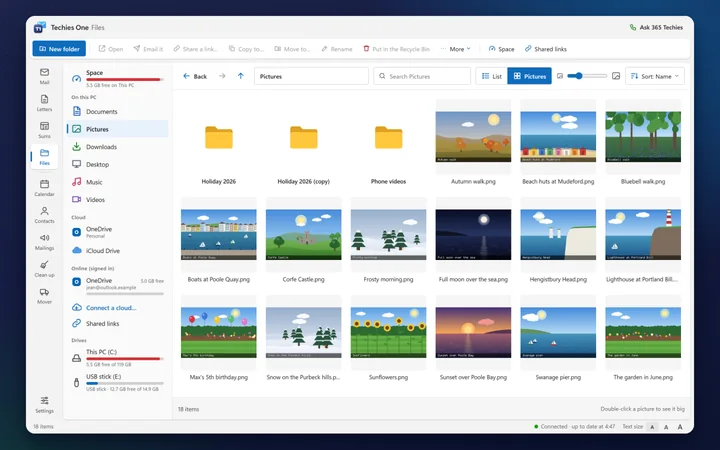Go to Documents in sidebar
This screenshot has height=450, width=720.
pyautogui.click(x=118, y=112)
